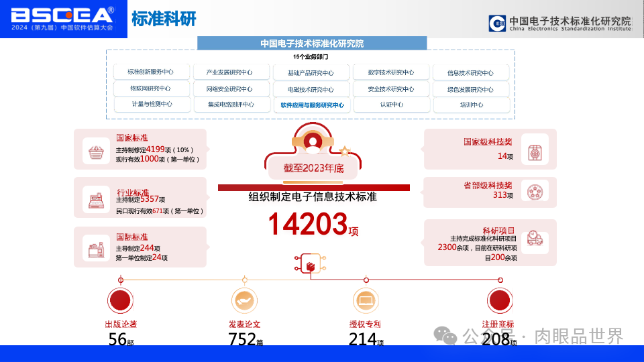Click the round badge icon beside 省部级科技奖

[535, 192]
